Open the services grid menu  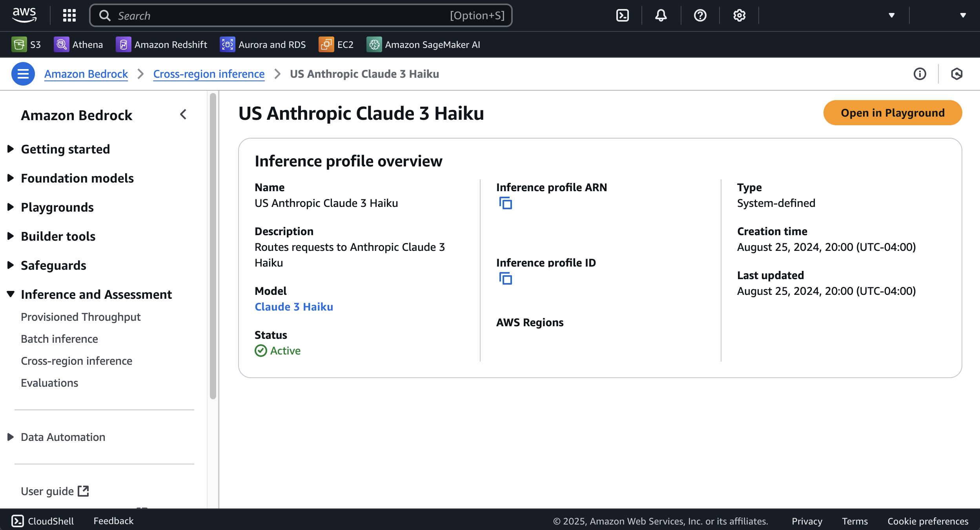(69, 15)
